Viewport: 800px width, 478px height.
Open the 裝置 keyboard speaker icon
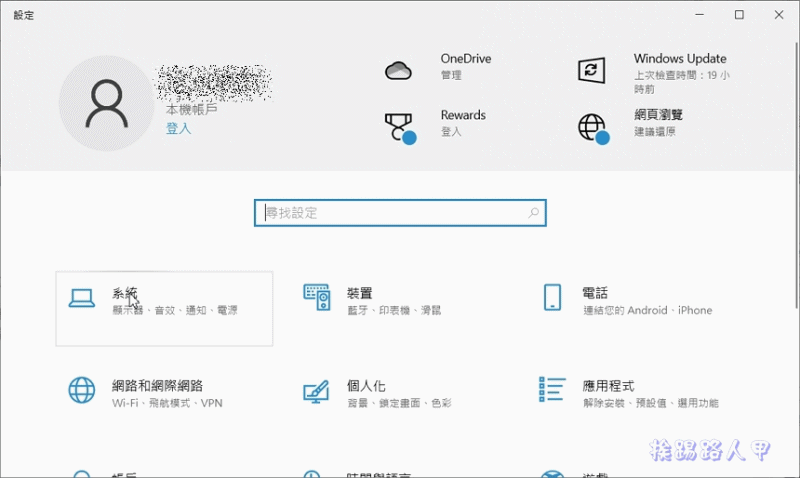[317, 297]
